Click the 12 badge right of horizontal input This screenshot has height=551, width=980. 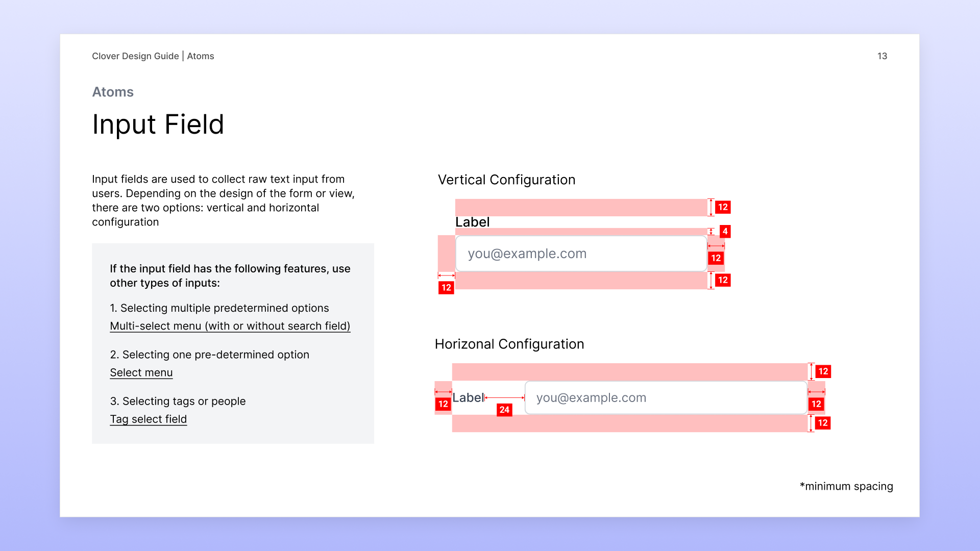tap(816, 404)
